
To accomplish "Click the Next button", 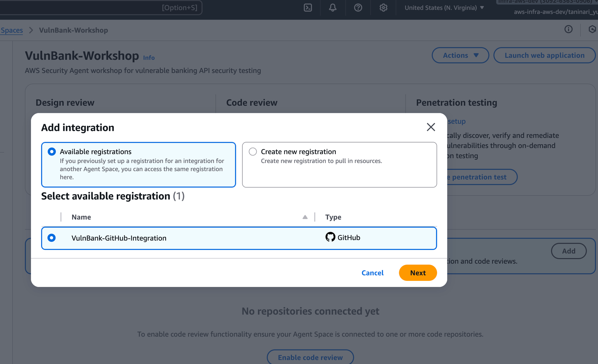I will (418, 273).
